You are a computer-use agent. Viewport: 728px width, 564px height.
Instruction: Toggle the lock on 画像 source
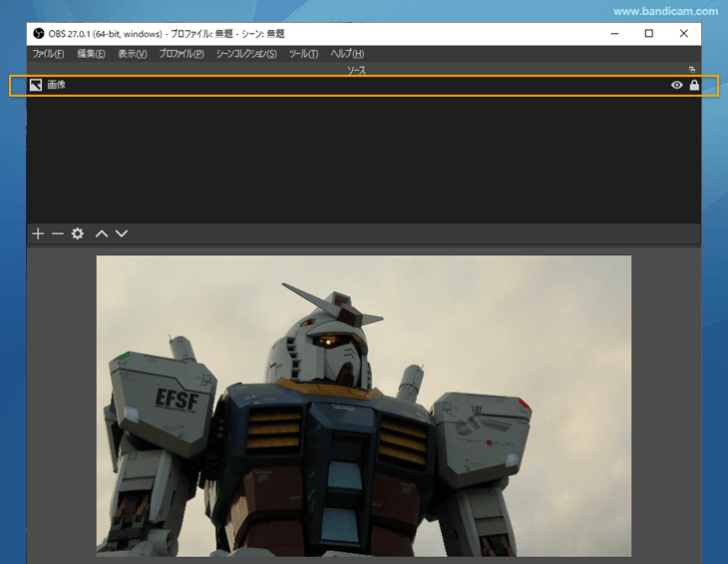(x=694, y=85)
